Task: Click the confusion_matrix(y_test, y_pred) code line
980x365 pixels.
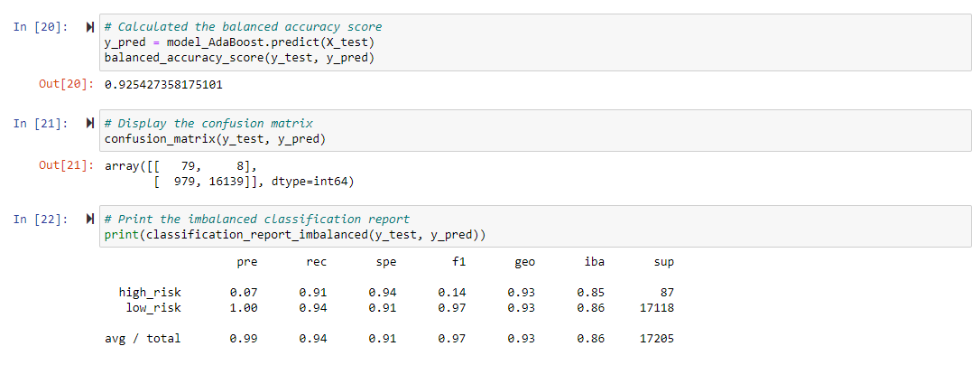Action: click(215, 139)
